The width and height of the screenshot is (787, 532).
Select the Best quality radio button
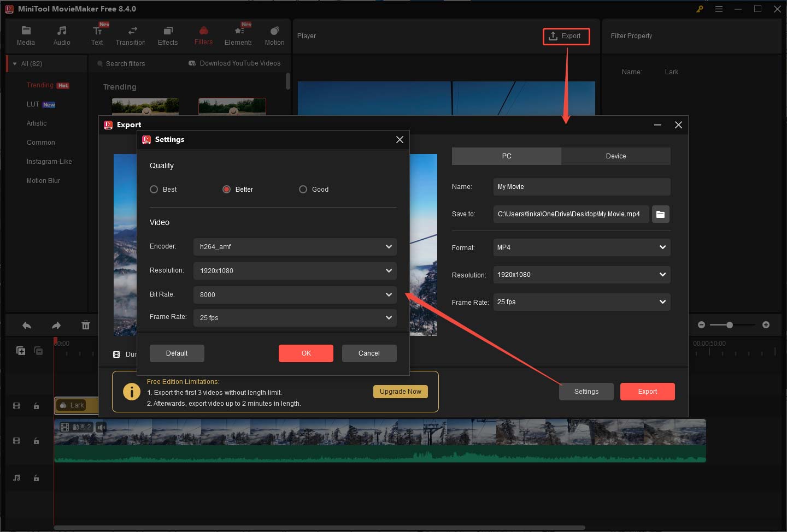(x=154, y=189)
